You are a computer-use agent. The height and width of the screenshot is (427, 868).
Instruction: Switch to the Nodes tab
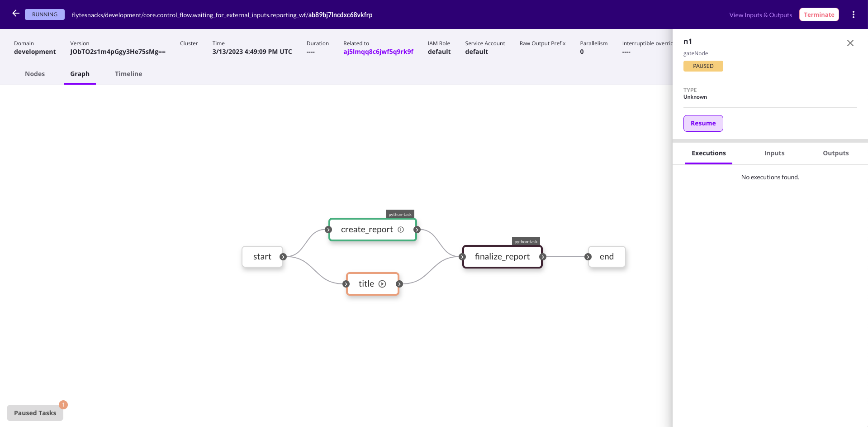(x=34, y=74)
